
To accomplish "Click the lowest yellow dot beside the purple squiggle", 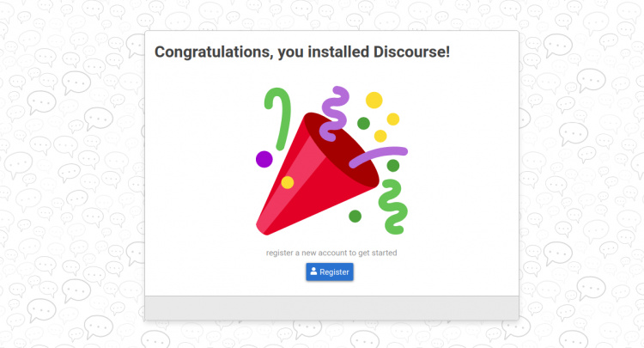I will [x=380, y=136].
